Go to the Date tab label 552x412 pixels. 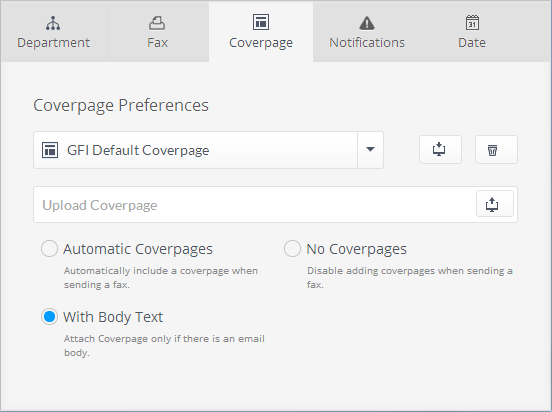click(x=472, y=43)
